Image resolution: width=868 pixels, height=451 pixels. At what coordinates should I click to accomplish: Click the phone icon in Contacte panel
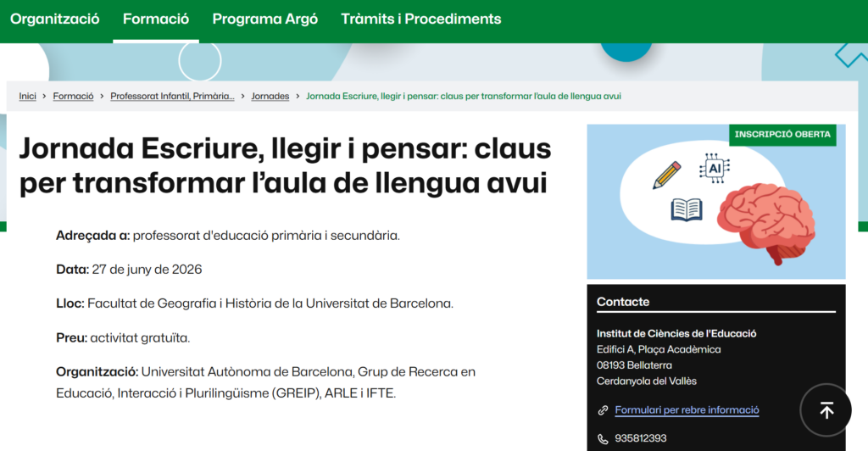pyautogui.click(x=603, y=438)
